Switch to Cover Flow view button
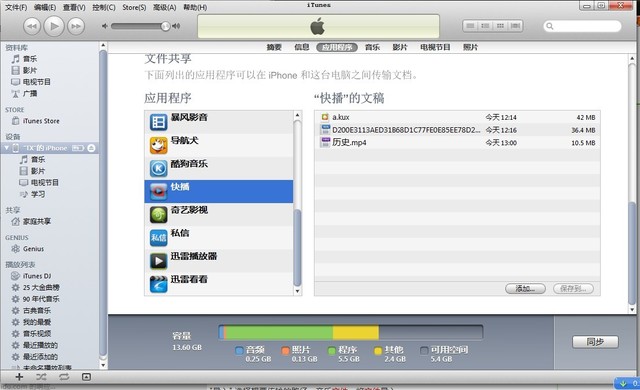The width and height of the screenshot is (640, 390). pyautogui.click(x=515, y=26)
